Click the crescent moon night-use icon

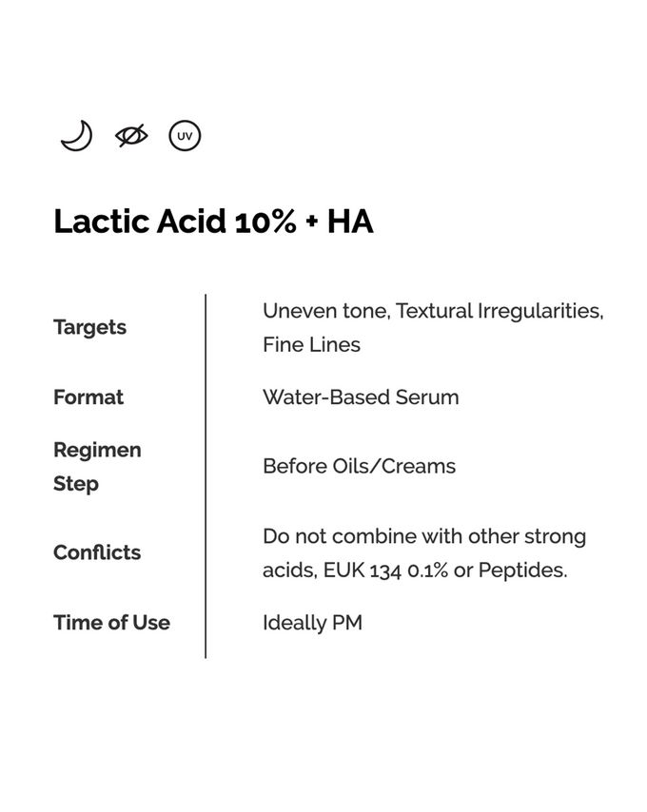point(77,136)
